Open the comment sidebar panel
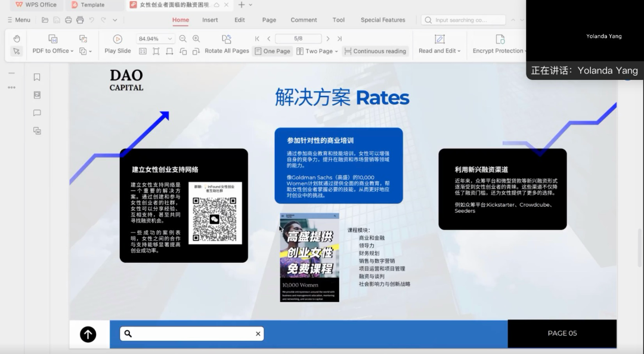Viewport: 644px width, 354px height. (x=37, y=113)
